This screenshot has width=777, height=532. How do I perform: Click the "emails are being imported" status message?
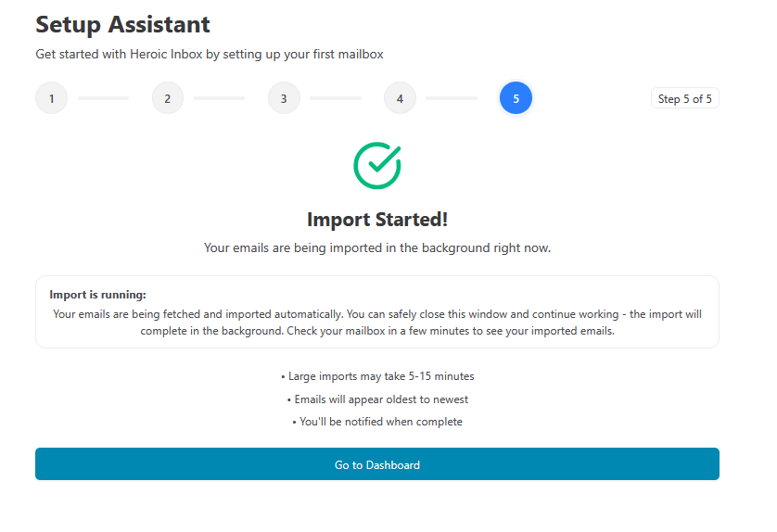[x=376, y=248]
